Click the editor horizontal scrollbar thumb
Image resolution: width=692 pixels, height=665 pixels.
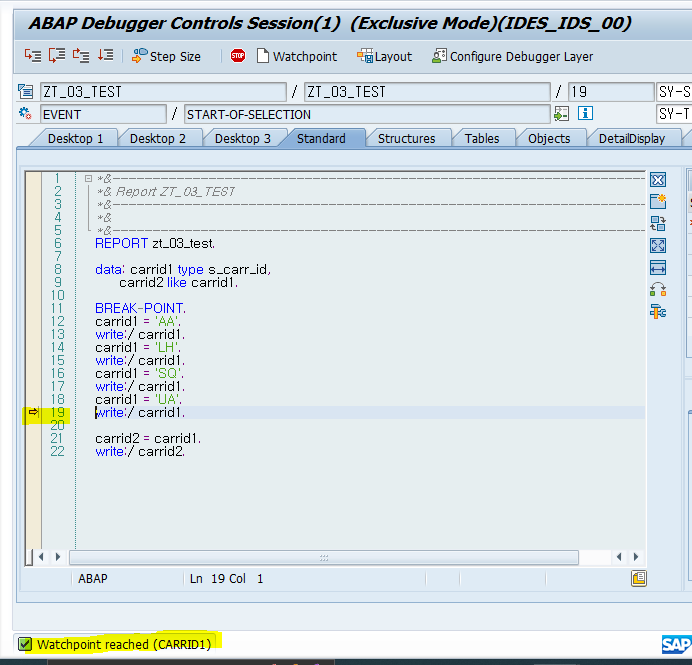(x=324, y=557)
